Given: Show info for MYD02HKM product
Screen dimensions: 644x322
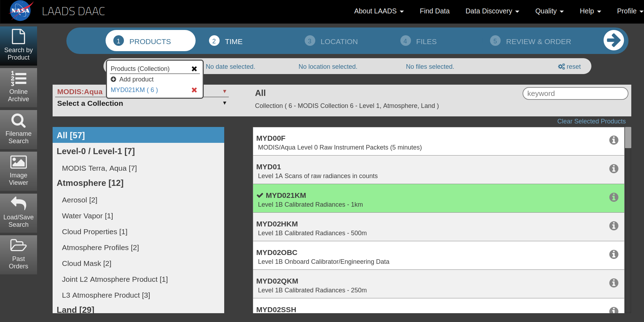Looking at the screenshot, I should 614,226.
